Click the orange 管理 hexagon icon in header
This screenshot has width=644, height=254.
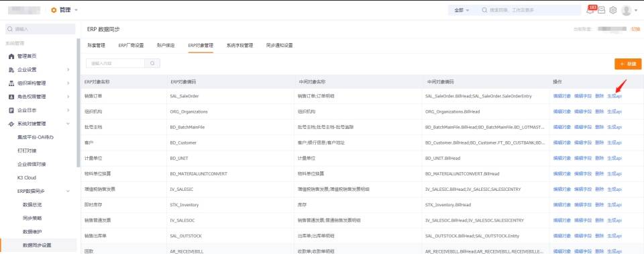[x=54, y=10]
